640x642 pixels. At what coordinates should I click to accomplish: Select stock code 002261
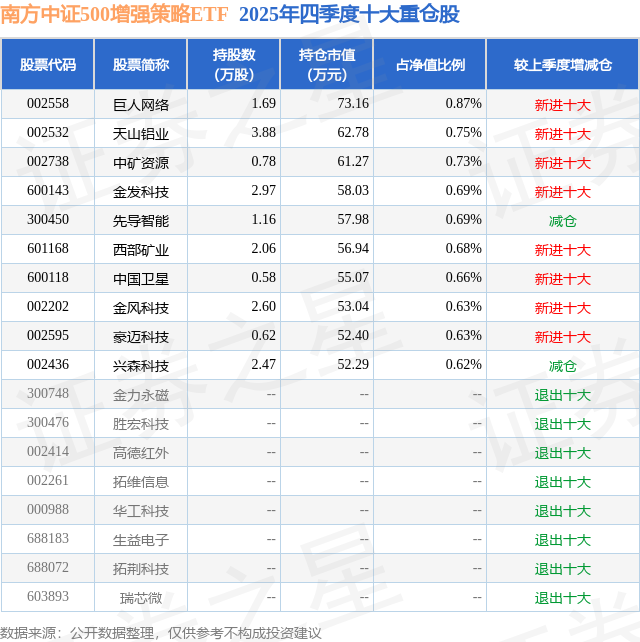pos(48,481)
